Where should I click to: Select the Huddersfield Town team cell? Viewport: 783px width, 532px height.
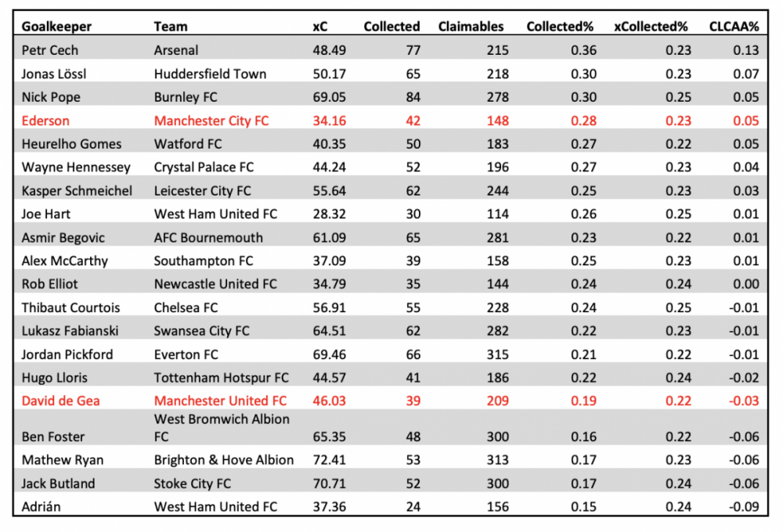[210, 74]
